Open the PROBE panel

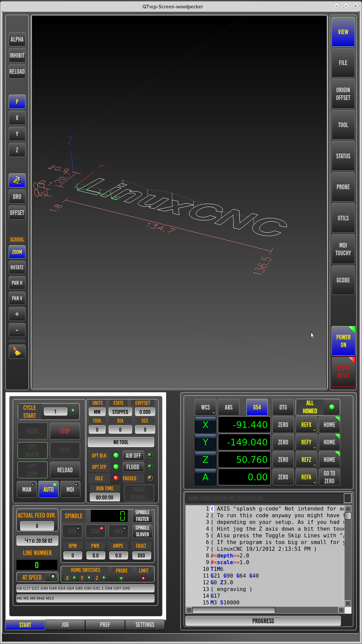(x=343, y=187)
